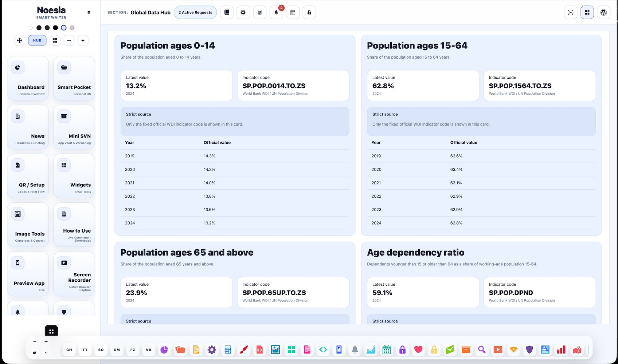The height and width of the screenshot is (364, 618).
Task: Select the HUB button in the sidebar
Action: [x=37, y=40]
